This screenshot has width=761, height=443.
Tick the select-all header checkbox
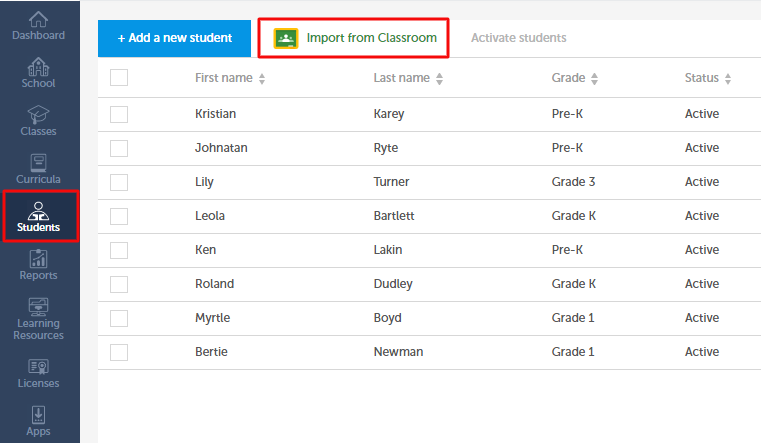click(x=119, y=78)
